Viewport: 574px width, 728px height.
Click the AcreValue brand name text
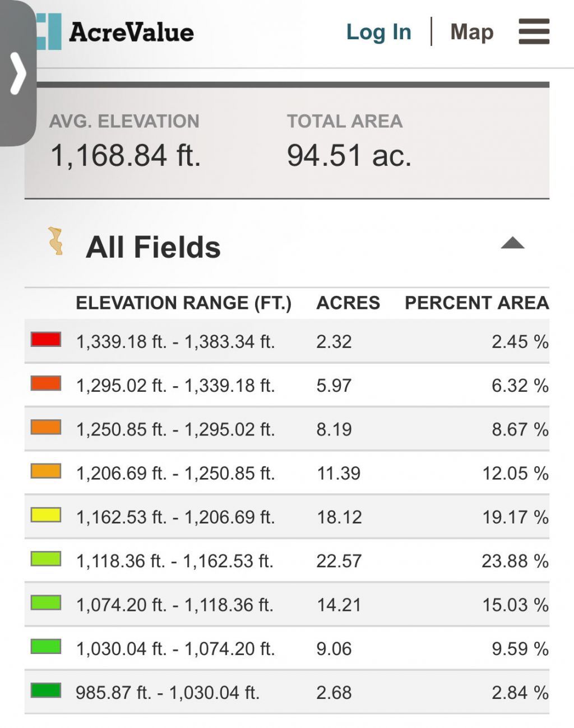pos(132,32)
